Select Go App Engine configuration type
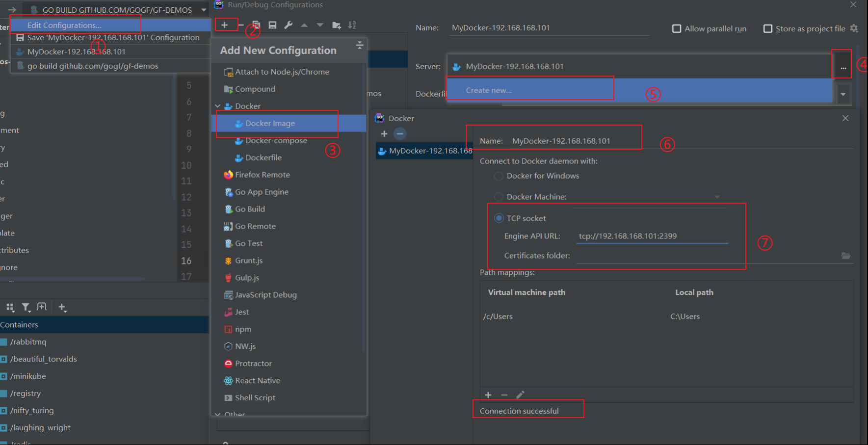This screenshot has width=868, height=445. click(289, 192)
